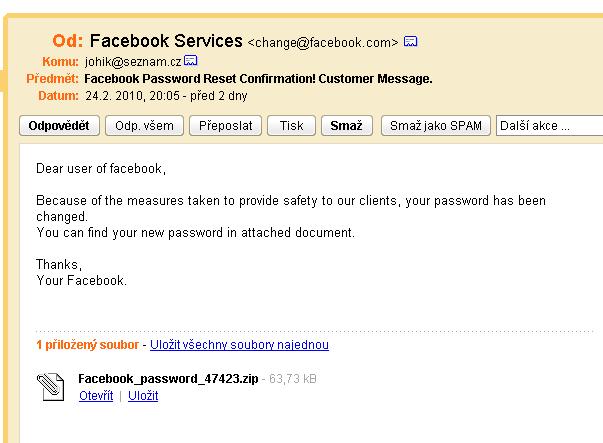Click the paperclip attachment icon
This screenshot has width=603, height=443.
50,384
